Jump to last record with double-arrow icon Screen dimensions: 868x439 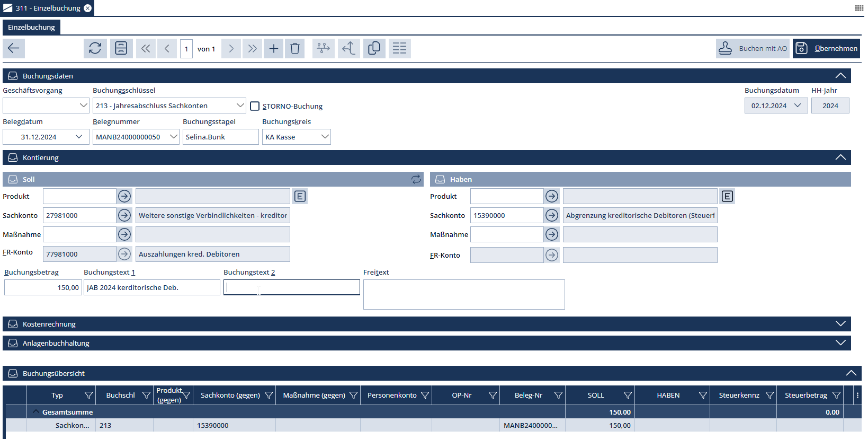(253, 48)
